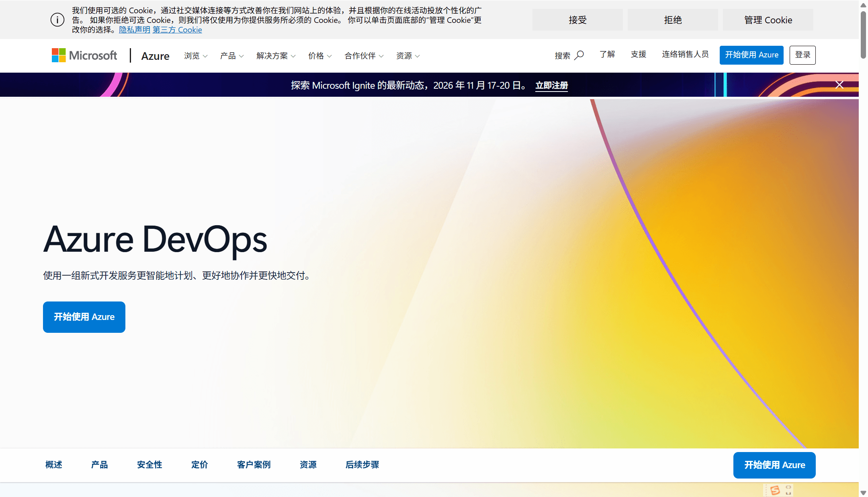Image resolution: width=868 pixels, height=497 pixels.
Task: Open the 资源 tab in bottom navigation
Action: coord(308,465)
